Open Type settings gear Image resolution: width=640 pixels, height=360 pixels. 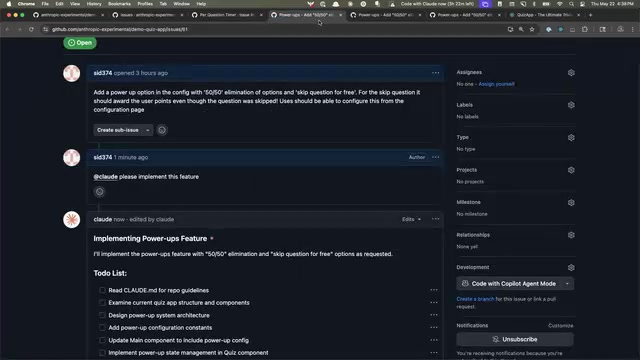[x=571, y=138]
